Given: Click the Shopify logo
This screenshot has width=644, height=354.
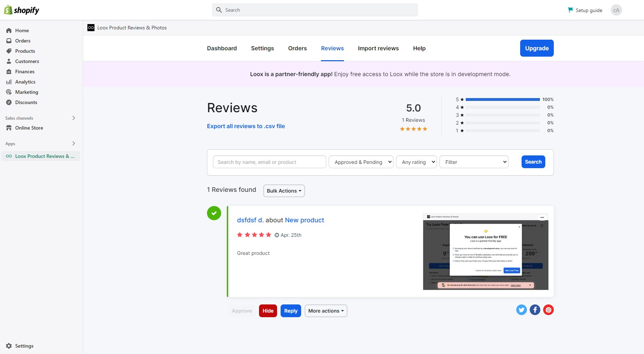Looking at the screenshot, I should pyautogui.click(x=22, y=10).
